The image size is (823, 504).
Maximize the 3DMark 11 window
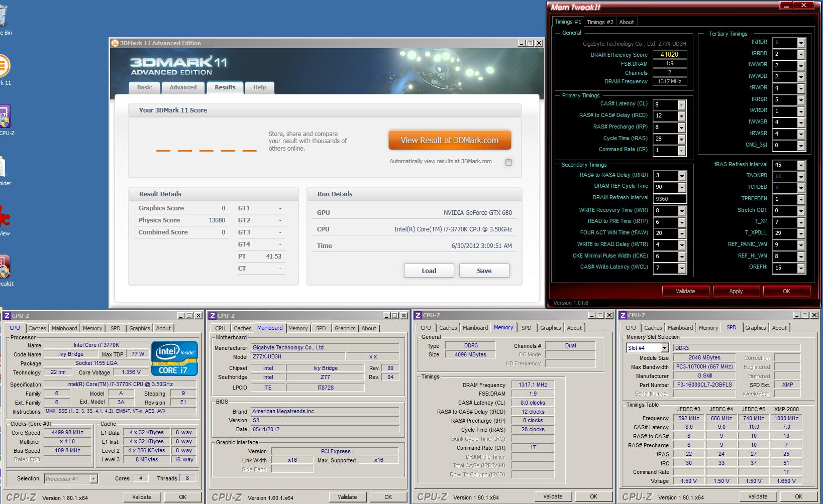pyautogui.click(x=530, y=43)
